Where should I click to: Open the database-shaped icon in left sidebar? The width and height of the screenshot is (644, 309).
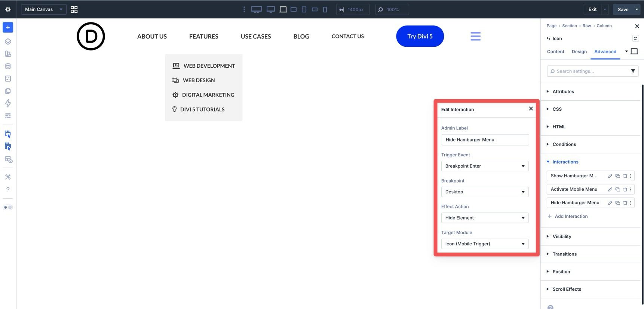(x=8, y=66)
